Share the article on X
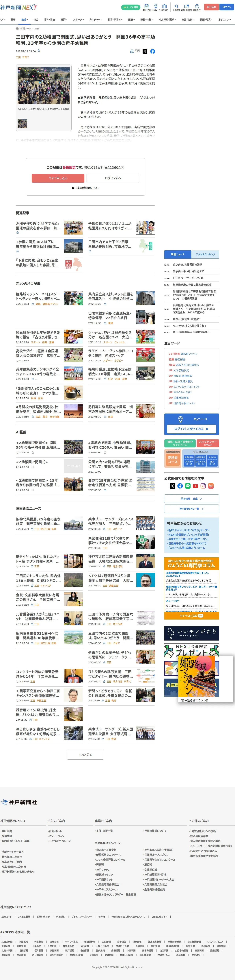 click(x=145, y=51)
